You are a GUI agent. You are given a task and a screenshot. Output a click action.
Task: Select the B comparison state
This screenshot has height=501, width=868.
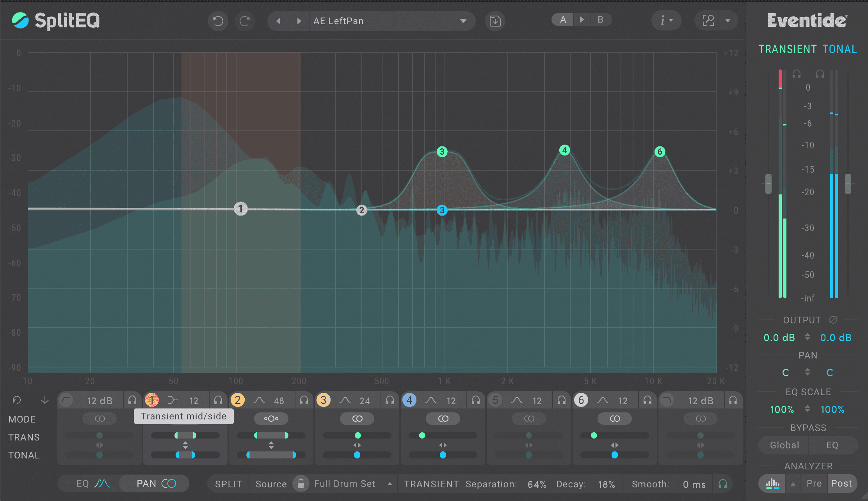600,20
